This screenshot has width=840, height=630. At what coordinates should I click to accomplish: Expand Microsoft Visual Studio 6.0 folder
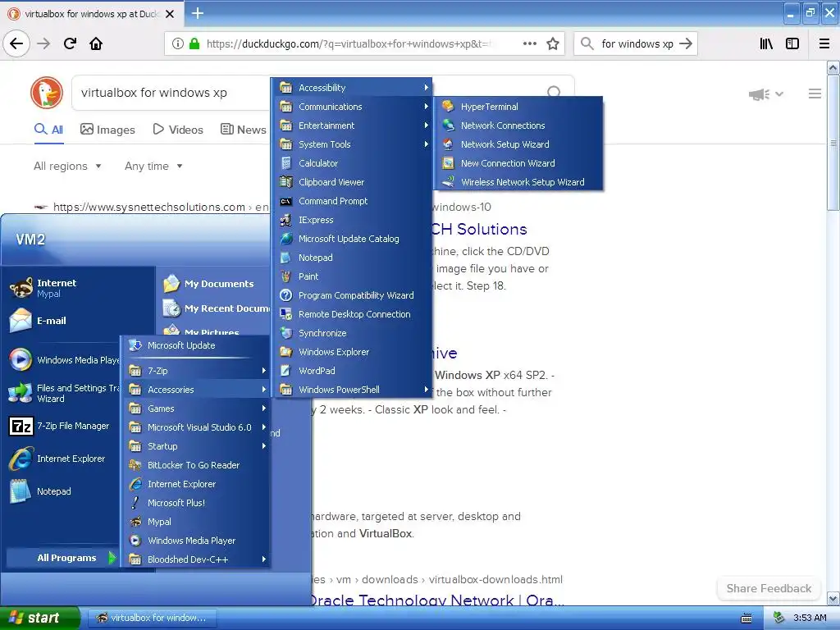point(196,427)
